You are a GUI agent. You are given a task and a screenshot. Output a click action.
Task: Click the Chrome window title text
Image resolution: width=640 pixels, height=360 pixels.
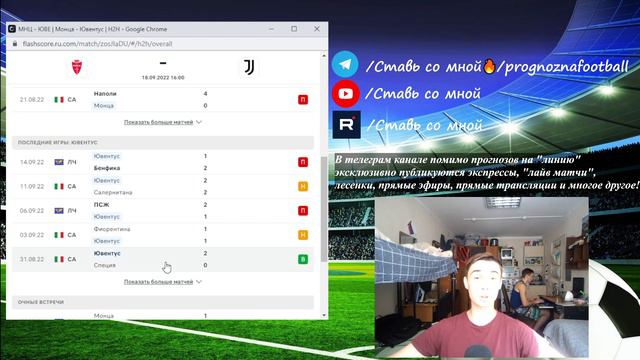coord(92,29)
